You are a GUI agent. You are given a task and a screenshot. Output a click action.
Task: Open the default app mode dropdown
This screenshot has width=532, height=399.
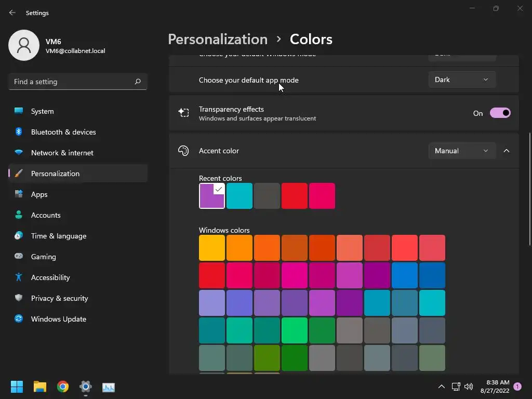(x=462, y=79)
